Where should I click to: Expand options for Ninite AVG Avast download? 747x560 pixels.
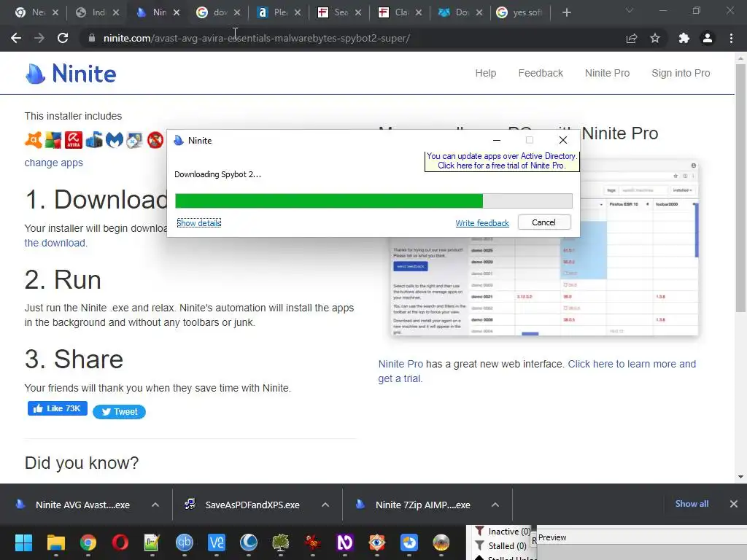pyautogui.click(x=155, y=505)
